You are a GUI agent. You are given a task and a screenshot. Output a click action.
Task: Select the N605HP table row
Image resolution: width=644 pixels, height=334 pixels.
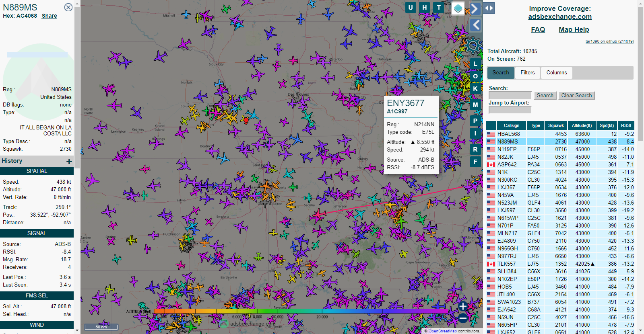click(560, 325)
